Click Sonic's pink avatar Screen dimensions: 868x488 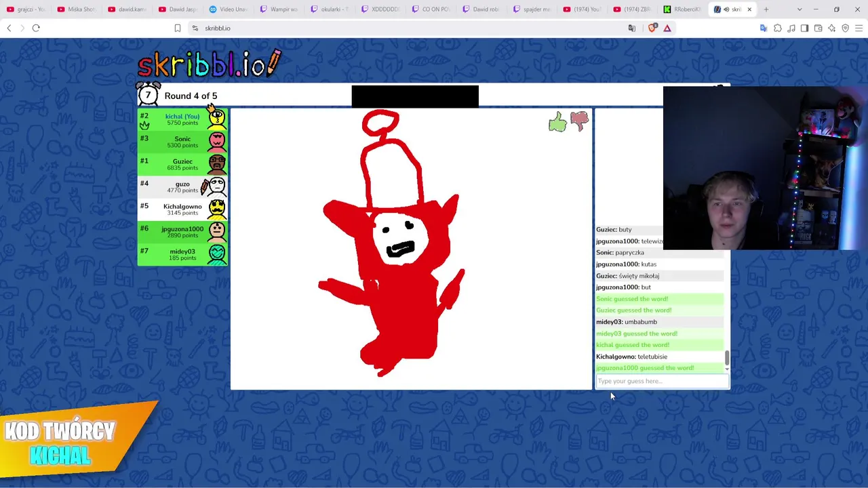[x=216, y=141]
